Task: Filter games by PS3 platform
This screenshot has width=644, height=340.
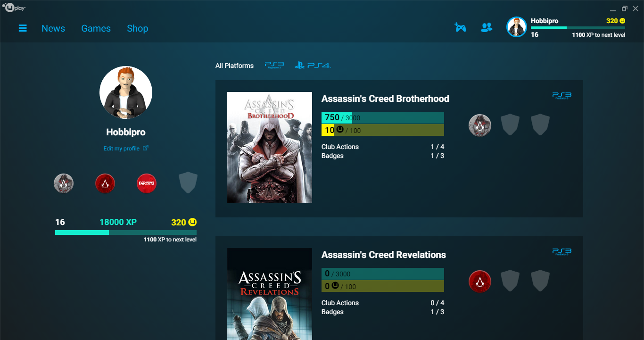Action: pos(274,65)
